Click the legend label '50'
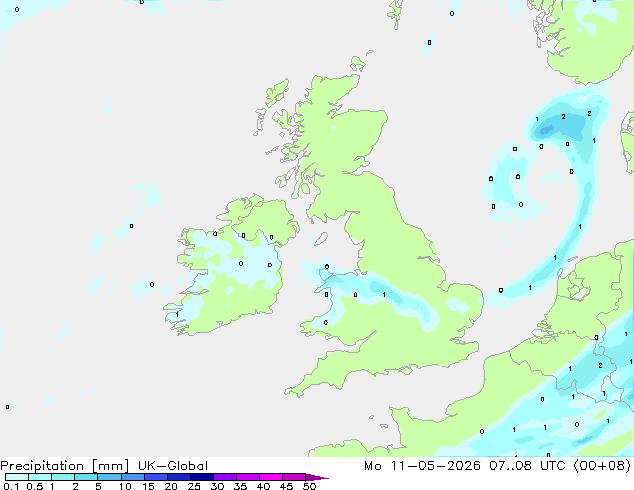The height and width of the screenshot is (490, 634). 309,486
